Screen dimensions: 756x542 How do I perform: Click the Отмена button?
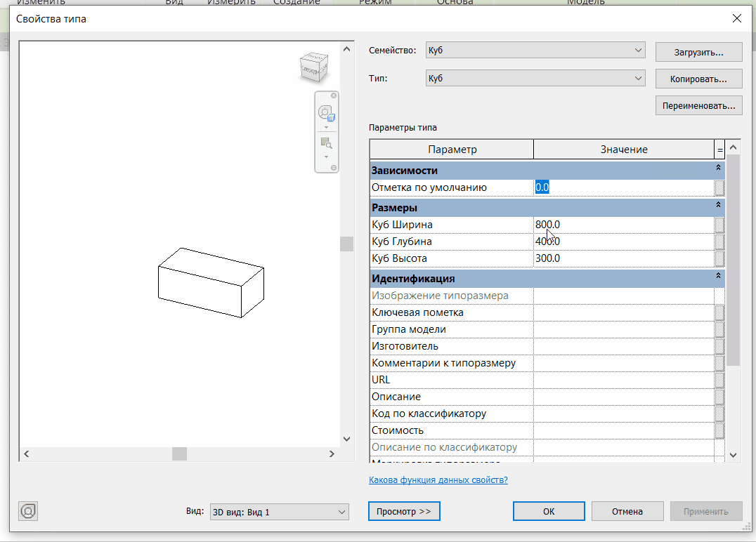pos(627,511)
